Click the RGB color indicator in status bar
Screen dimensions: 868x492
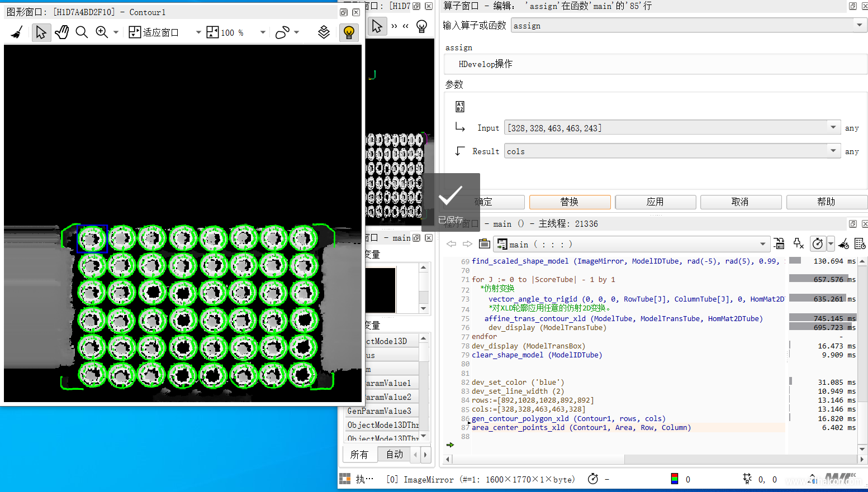click(674, 479)
